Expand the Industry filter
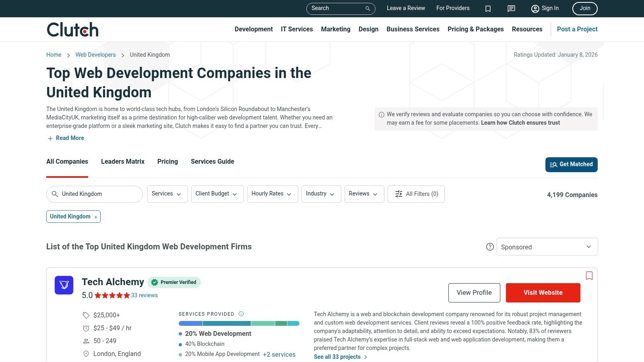The height and width of the screenshot is (362, 644). pos(321,194)
